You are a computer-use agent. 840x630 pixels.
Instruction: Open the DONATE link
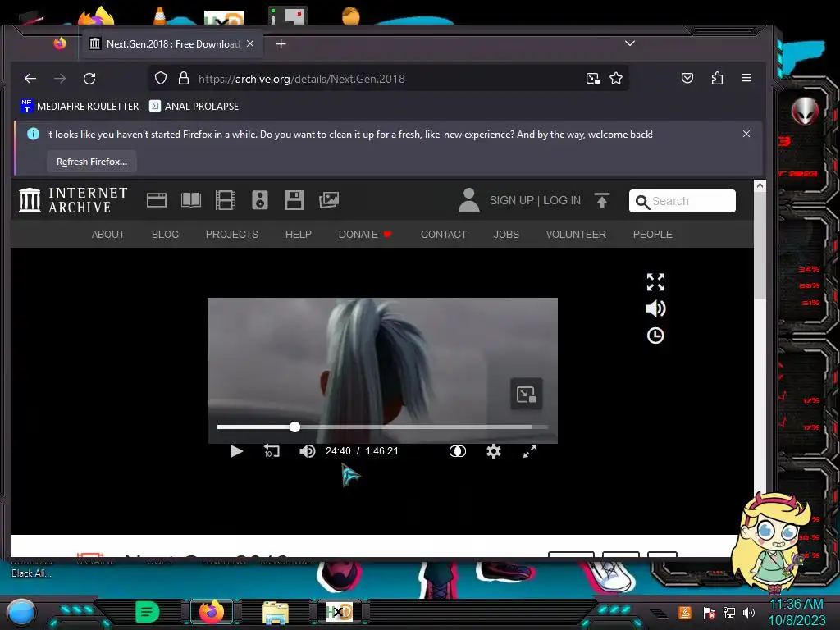[x=365, y=234]
